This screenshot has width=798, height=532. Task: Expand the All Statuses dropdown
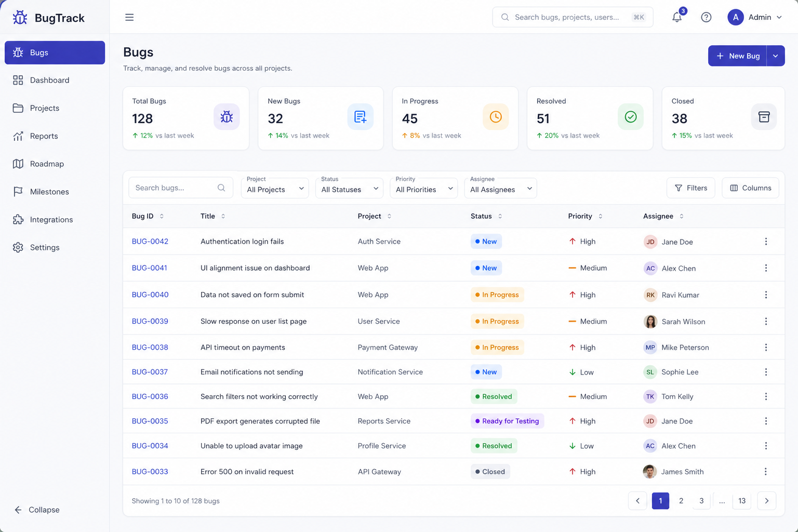349,188
